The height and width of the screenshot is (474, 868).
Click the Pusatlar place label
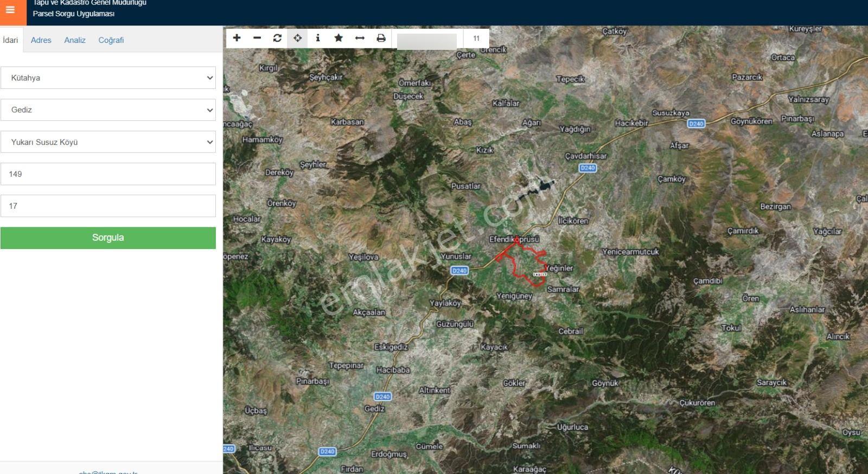pyautogui.click(x=466, y=186)
